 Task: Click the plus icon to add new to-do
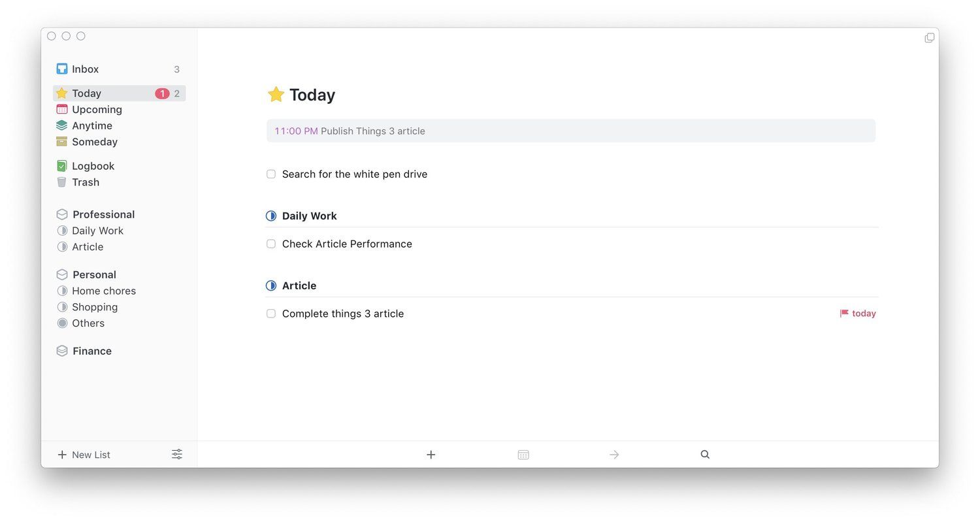431,455
